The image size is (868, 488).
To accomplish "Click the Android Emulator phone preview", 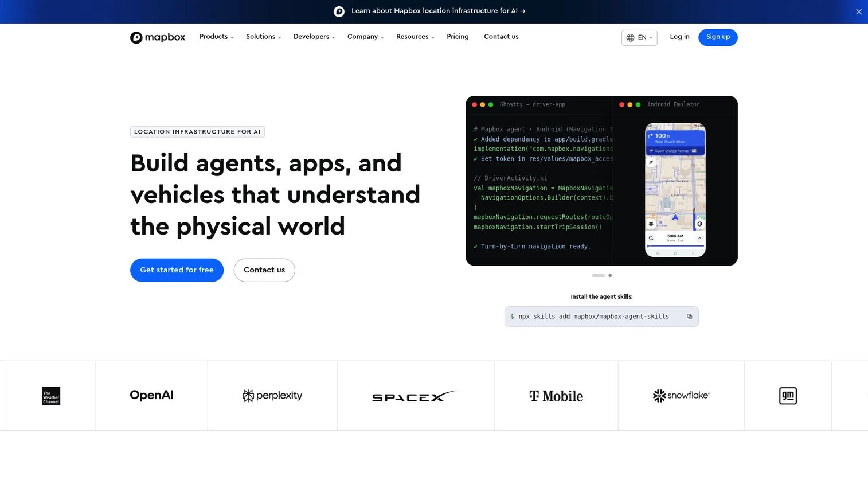I will point(675,190).
